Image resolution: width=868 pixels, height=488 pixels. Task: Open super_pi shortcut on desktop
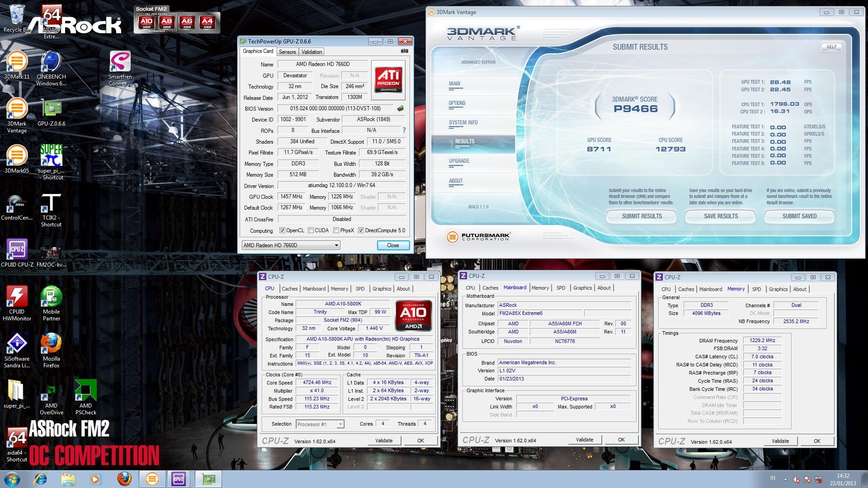click(51, 163)
